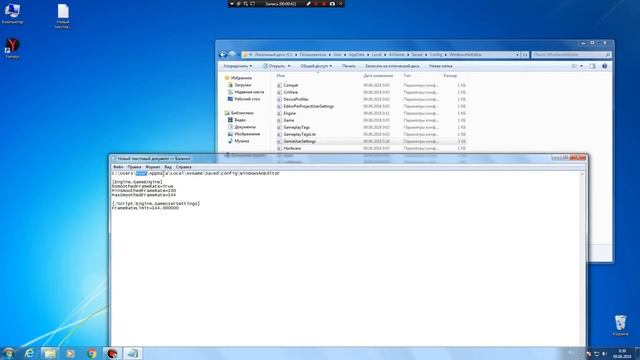The height and width of the screenshot is (360, 640).
Task: Open the File Explorer taskbar icon
Action: 50,353
